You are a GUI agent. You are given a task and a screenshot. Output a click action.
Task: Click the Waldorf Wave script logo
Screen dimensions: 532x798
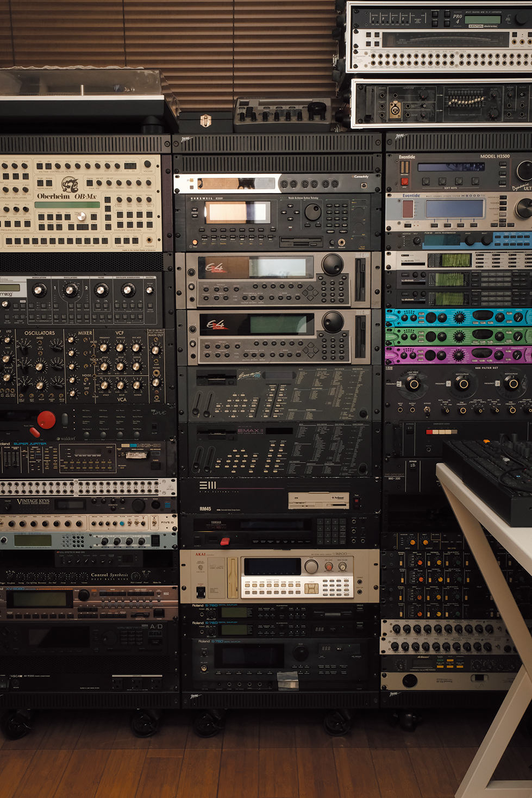coord(158,412)
